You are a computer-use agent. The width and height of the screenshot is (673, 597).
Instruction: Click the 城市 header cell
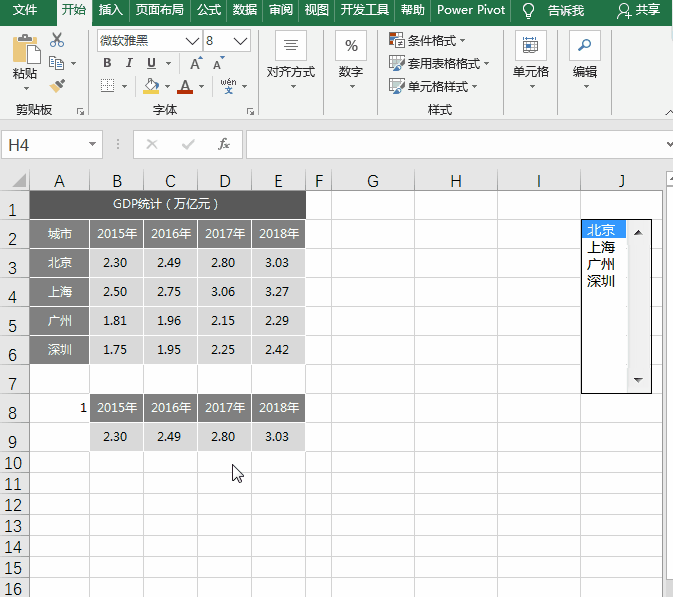pyautogui.click(x=59, y=233)
